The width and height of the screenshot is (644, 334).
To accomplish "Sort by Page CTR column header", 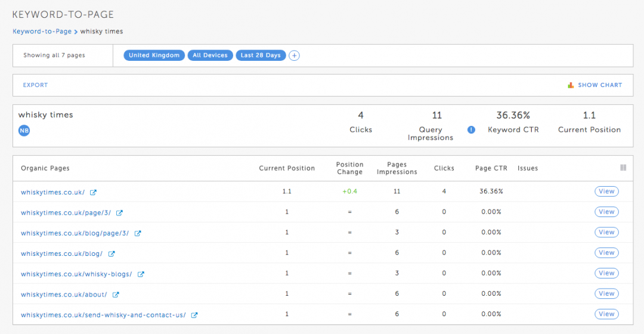I will [491, 168].
